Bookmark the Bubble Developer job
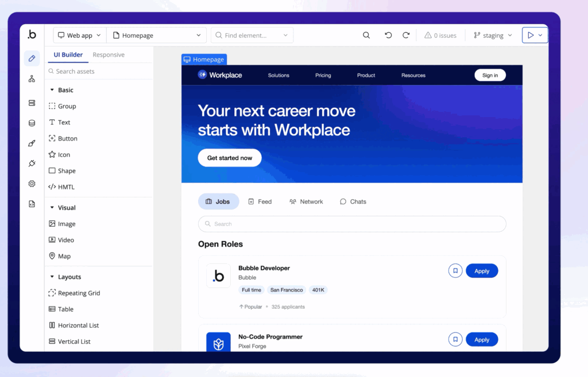Viewport: 588px width, 377px height. click(455, 271)
